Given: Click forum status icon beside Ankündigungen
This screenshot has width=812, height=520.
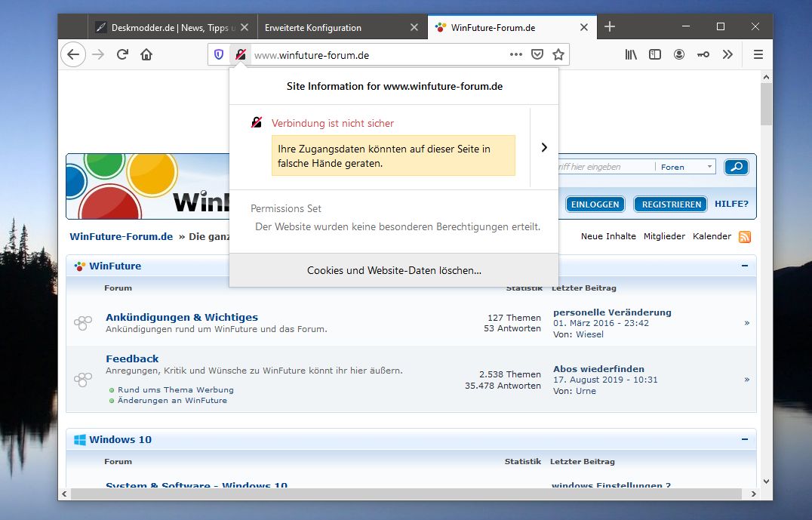Looking at the screenshot, I should click(83, 323).
